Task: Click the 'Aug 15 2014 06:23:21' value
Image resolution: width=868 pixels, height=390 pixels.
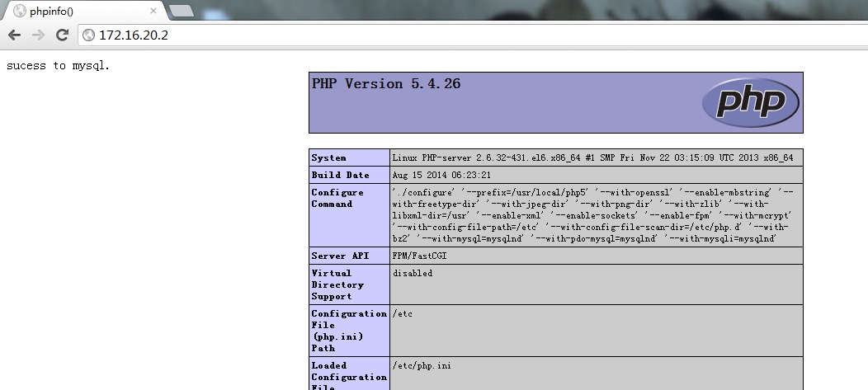Action: coord(441,175)
